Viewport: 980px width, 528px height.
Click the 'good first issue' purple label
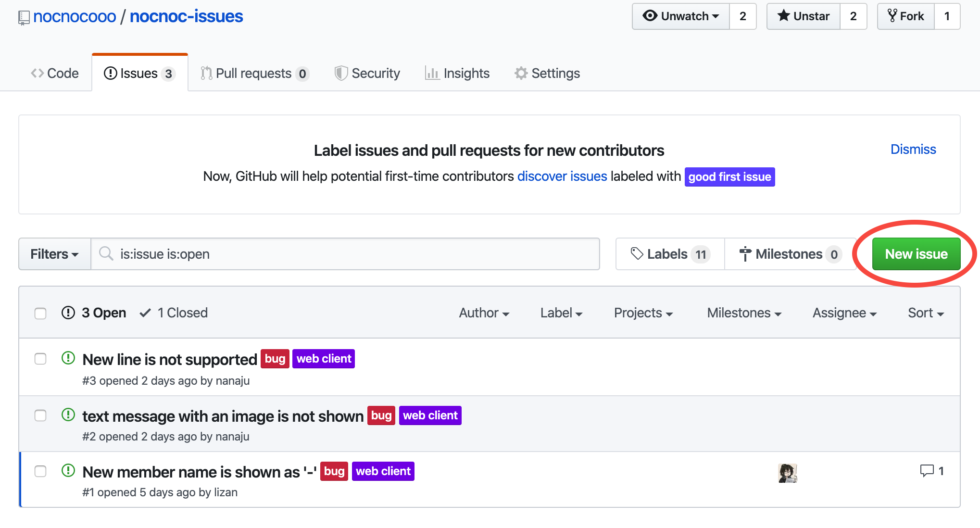pos(729,177)
